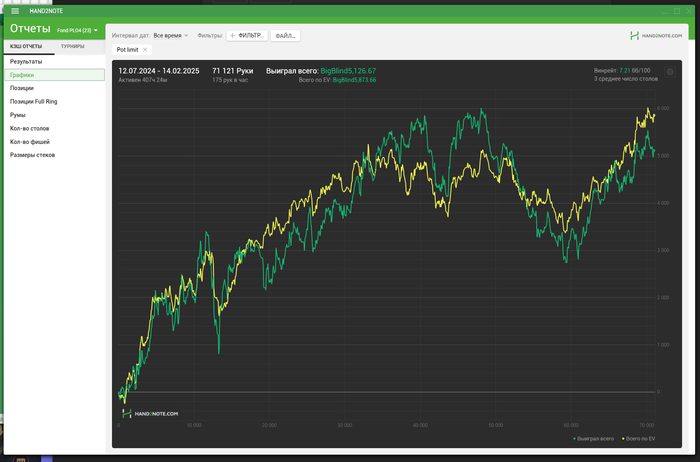Screen dimensions: 700x462
Task: Toggle the Выиграл всего legend series
Action: coord(594,438)
